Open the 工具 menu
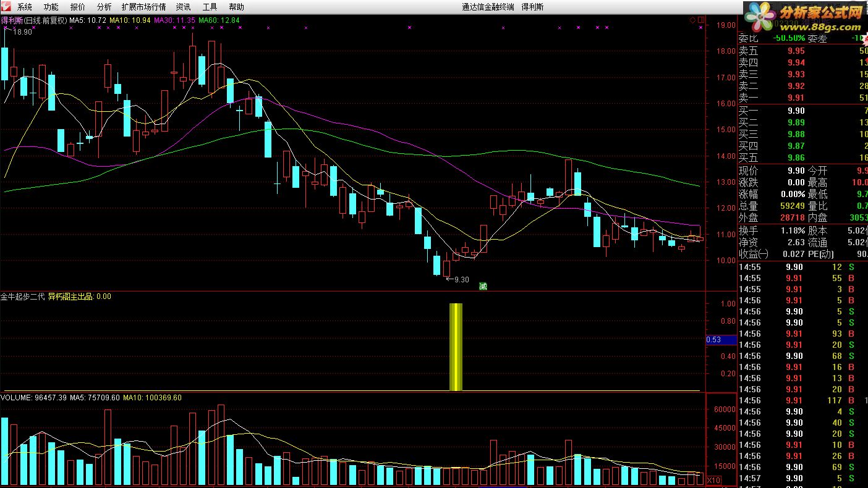Image resolution: width=868 pixels, height=488 pixels. (x=210, y=7)
